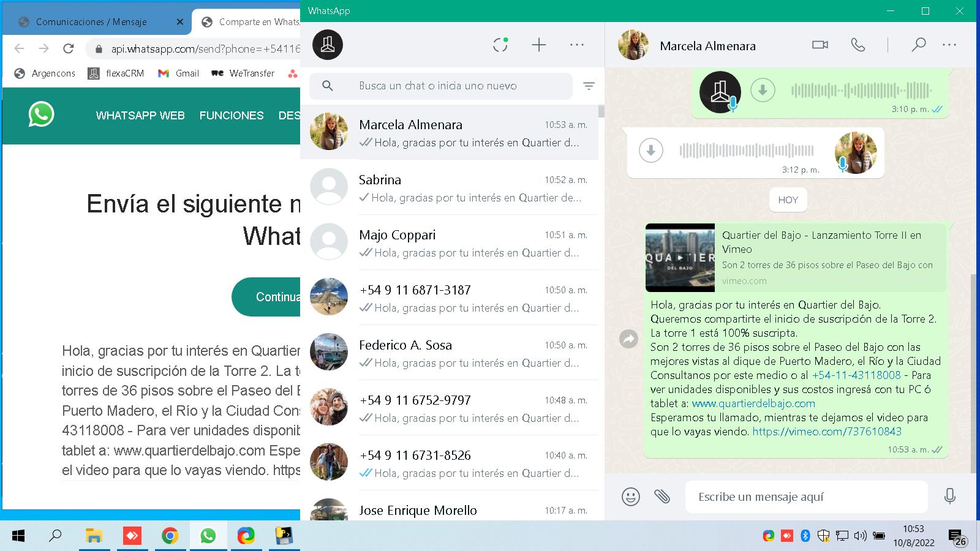The image size is (980, 551).
Task: Open the vimeo.com/737610843 link
Action: click(x=827, y=432)
